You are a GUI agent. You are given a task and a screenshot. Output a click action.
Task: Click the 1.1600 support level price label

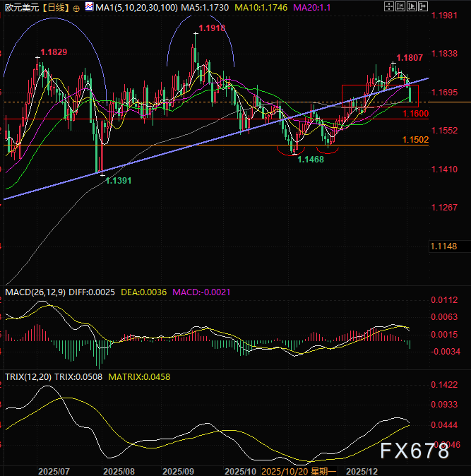point(415,114)
